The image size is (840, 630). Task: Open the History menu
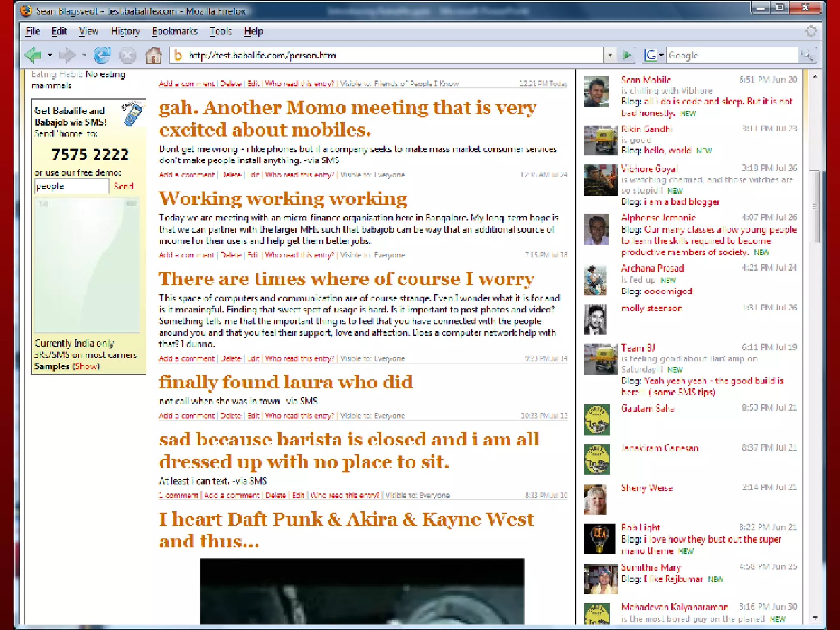[125, 31]
